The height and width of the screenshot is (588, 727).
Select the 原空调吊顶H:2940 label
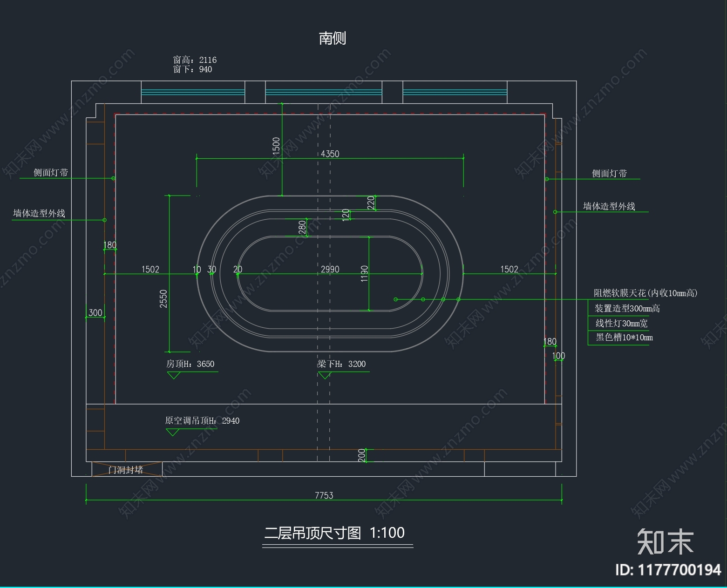coord(202,420)
